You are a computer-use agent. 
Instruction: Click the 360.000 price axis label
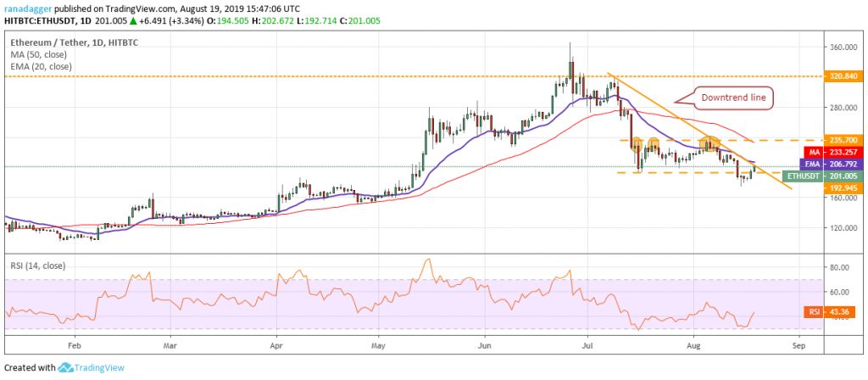843,48
